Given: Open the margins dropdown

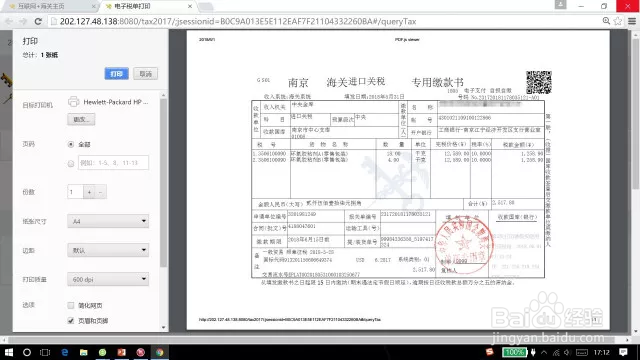Looking at the screenshot, I should click(x=108, y=250).
